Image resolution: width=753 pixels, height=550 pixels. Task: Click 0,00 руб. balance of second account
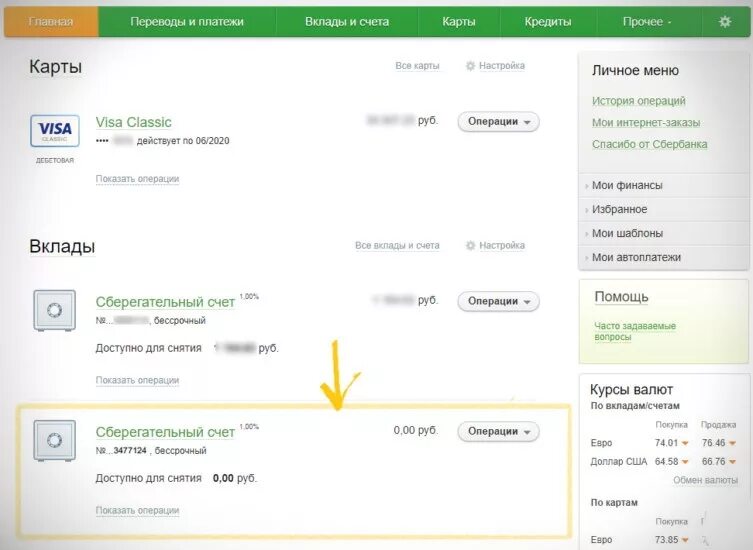pyautogui.click(x=416, y=430)
